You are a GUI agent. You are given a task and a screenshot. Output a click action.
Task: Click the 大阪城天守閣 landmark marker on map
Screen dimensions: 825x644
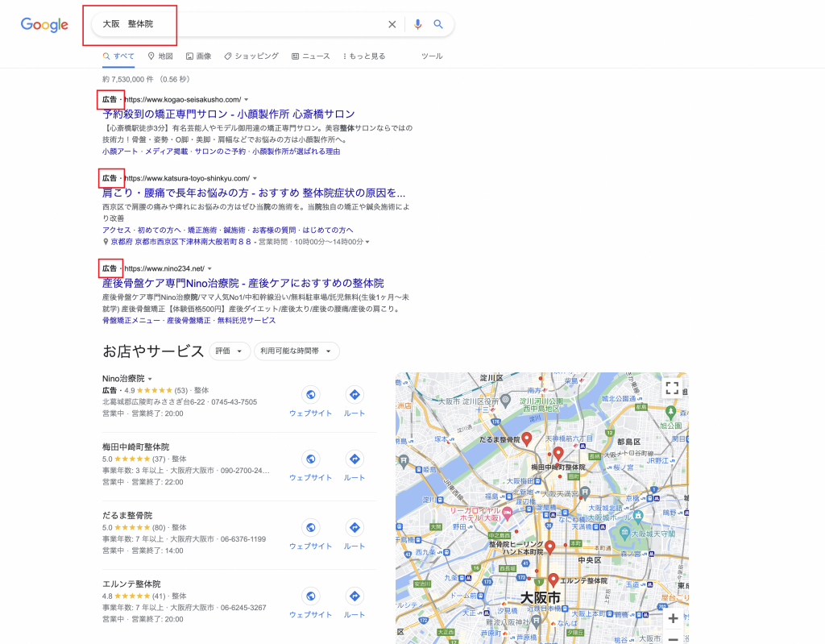(624, 533)
